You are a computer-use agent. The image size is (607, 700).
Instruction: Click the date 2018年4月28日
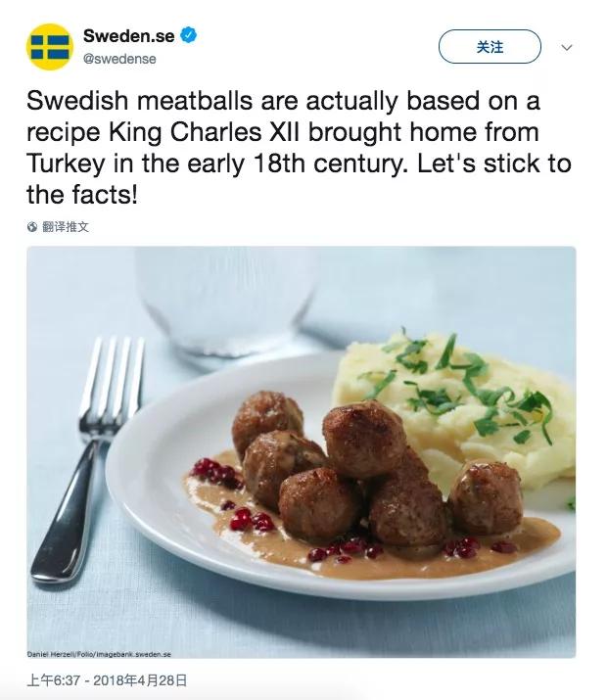click(x=144, y=679)
